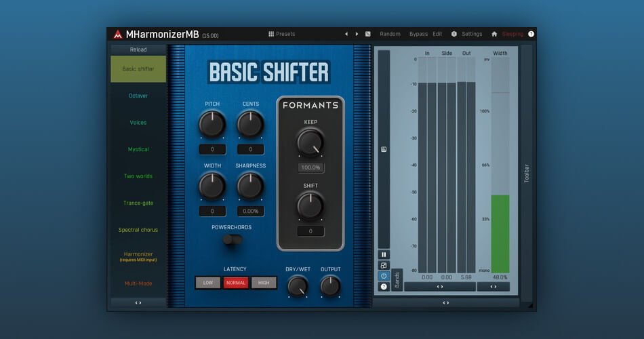Select the Spectral chorus mode
The height and width of the screenshot is (339, 644).
tap(138, 230)
